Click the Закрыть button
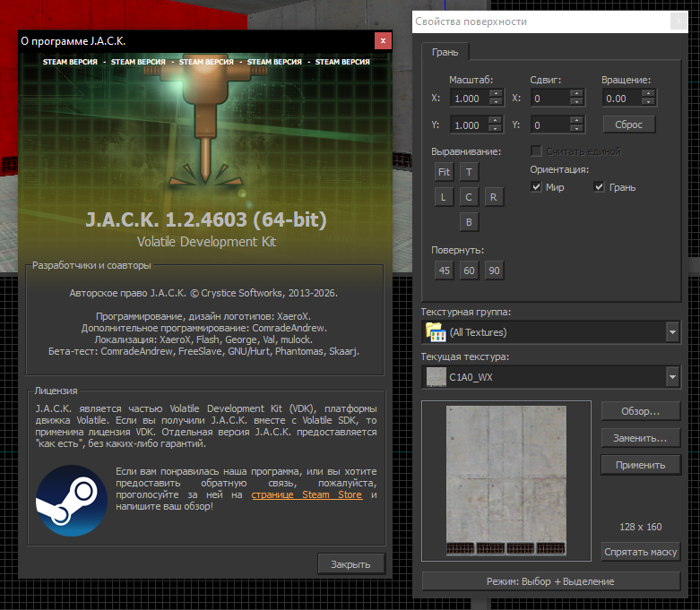700x610 pixels. 350,564
